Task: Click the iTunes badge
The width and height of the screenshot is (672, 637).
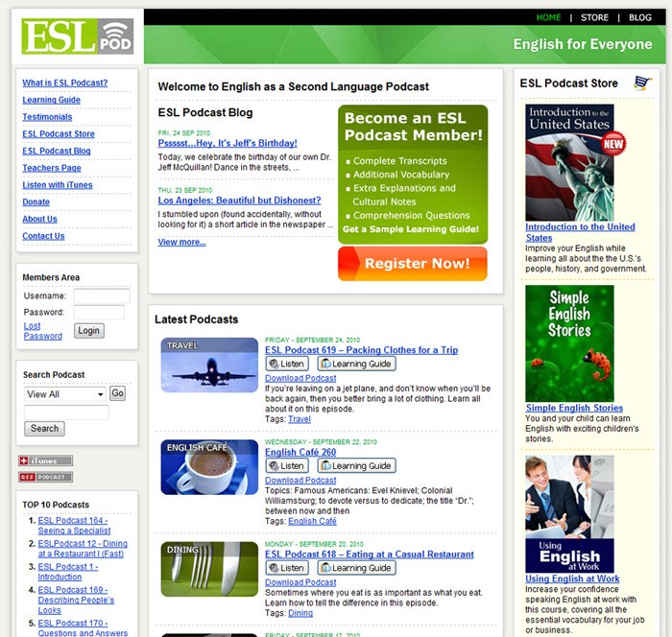Action: (x=45, y=460)
